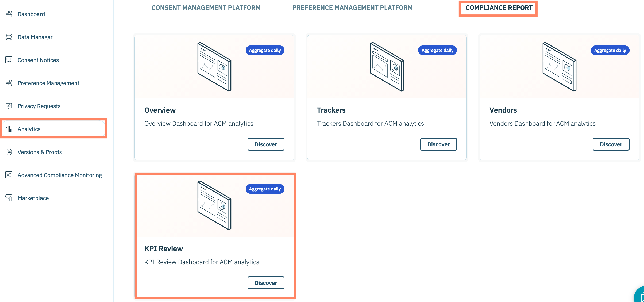Image resolution: width=644 pixels, height=302 pixels.
Task: Click the Preference Management toggle icon
Action: [x=9, y=83]
